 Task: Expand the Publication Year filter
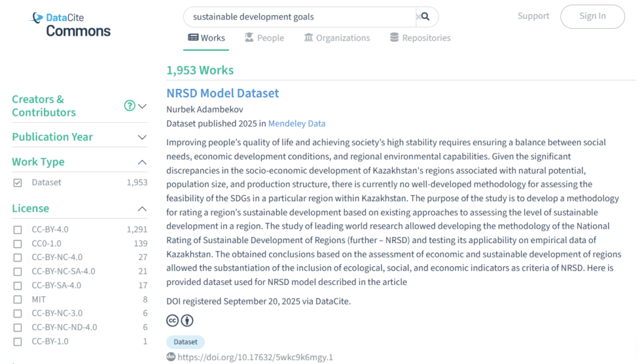(142, 137)
